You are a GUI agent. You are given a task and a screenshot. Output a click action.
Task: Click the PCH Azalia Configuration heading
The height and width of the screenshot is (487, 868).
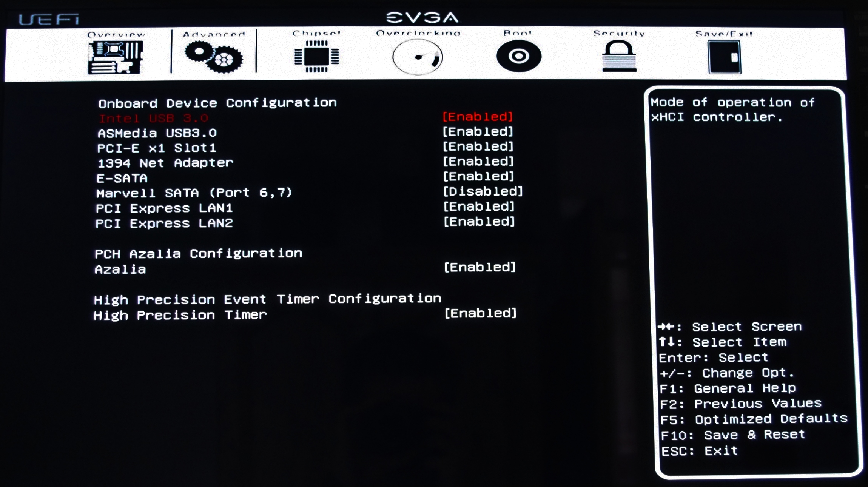coord(198,254)
